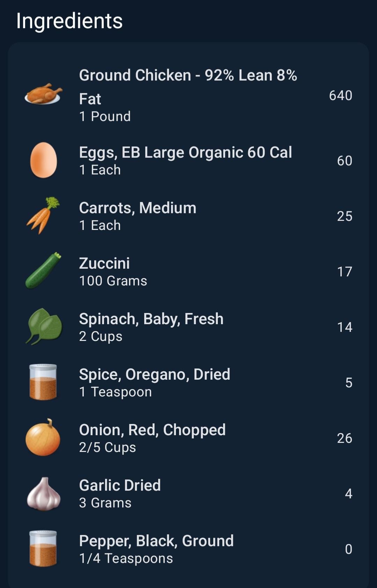Tap the garlic bulb icon
Image resolution: width=377 pixels, height=588 pixels.
44,493
